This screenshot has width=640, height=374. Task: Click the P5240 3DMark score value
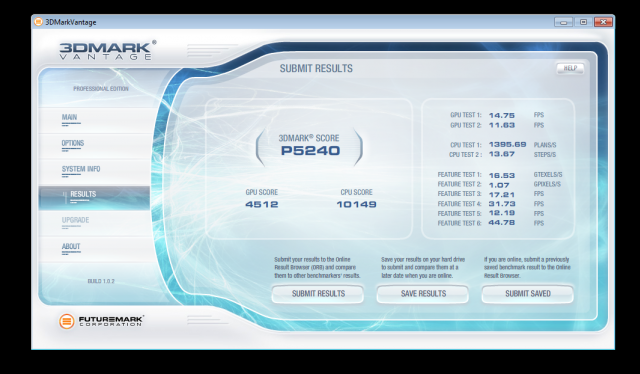tap(310, 151)
